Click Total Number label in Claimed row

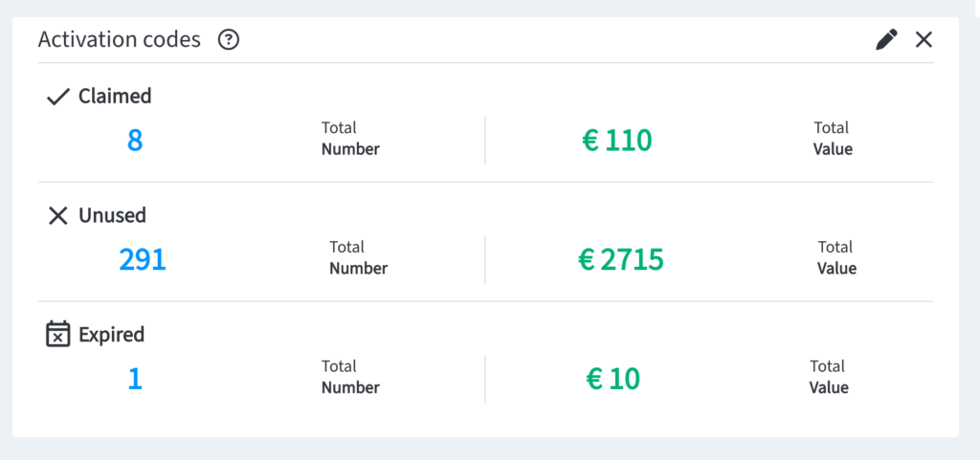tap(350, 139)
